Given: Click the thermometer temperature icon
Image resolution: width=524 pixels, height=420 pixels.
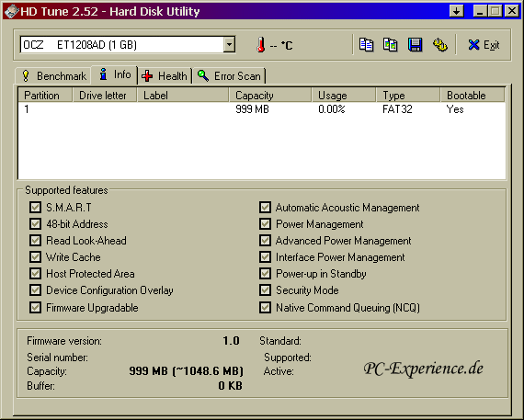Looking at the screenshot, I should coord(261,45).
